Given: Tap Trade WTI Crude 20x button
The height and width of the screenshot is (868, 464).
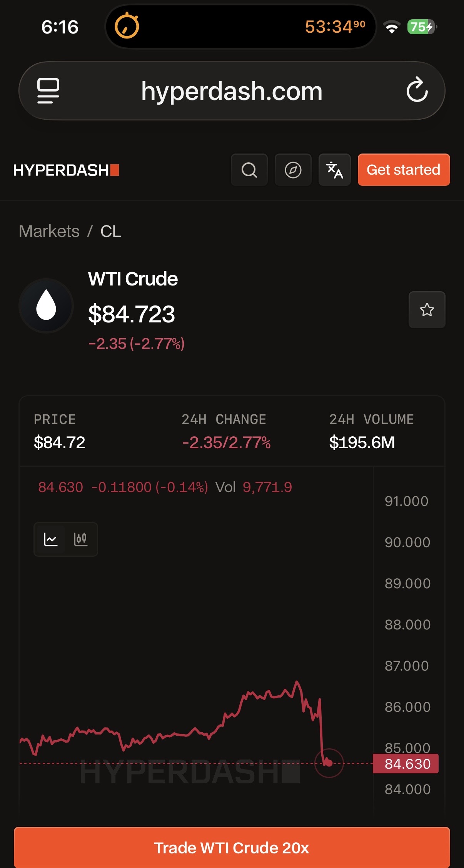Looking at the screenshot, I should pyautogui.click(x=232, y=847).
